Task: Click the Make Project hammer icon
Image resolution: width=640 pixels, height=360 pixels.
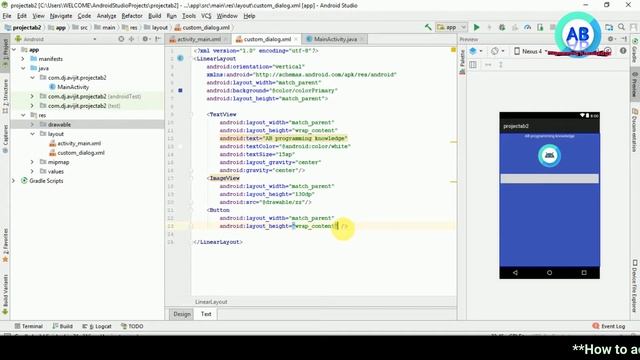Action: [428, 27]
